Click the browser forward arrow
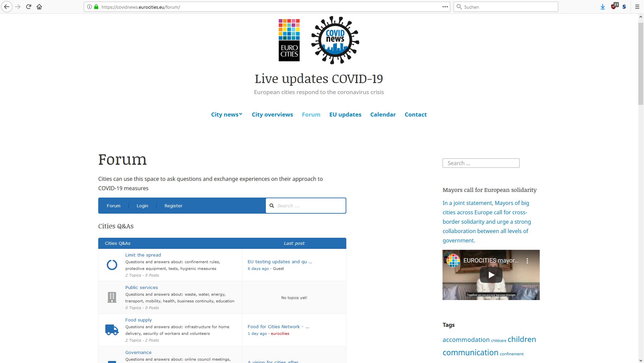This screenshot has width=644, height=363. point(18,7)
